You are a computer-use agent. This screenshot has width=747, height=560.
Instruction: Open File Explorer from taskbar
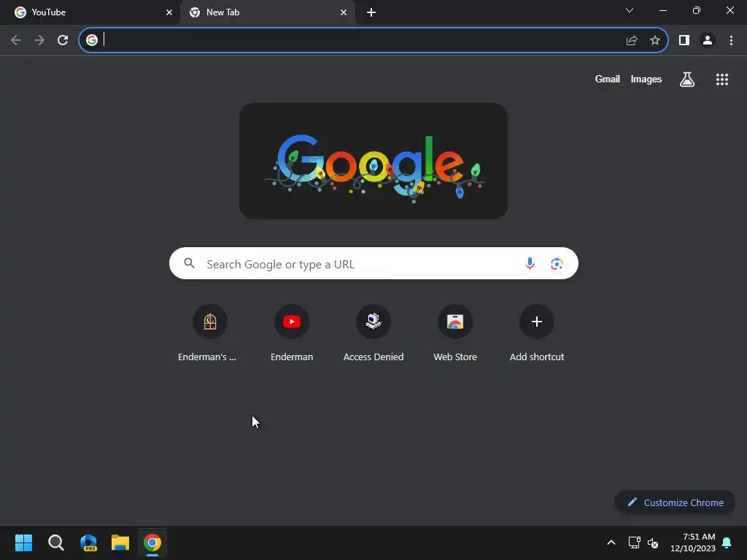point(120,542)
